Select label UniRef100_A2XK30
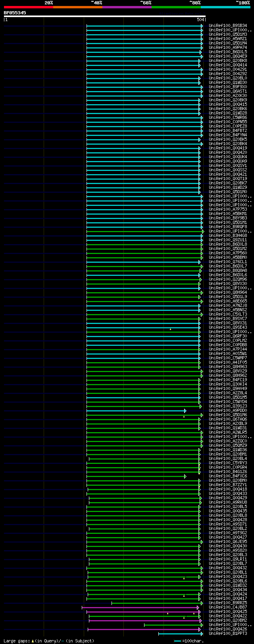 (x=228, y=96)
